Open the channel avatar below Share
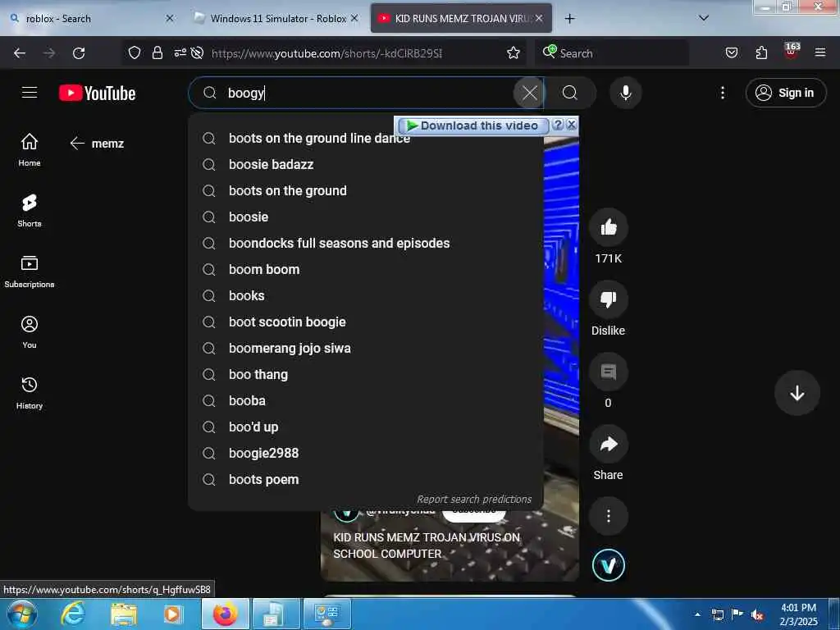Viewport: 840px width, 630px height. tap(608, 564)
